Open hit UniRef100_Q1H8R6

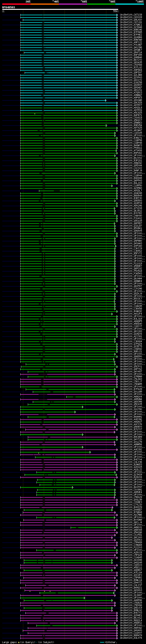pyautogui.click(x=131, y=37)
